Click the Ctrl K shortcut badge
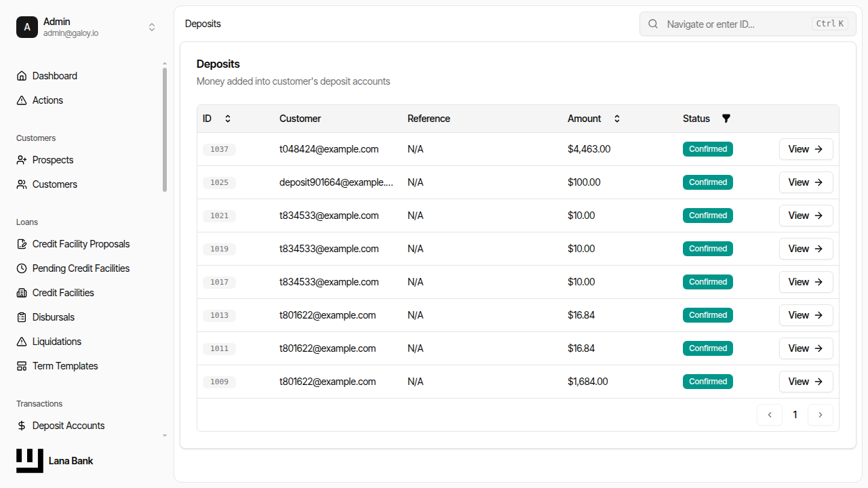This screenshot has height=488, width=868. (830, 24)
